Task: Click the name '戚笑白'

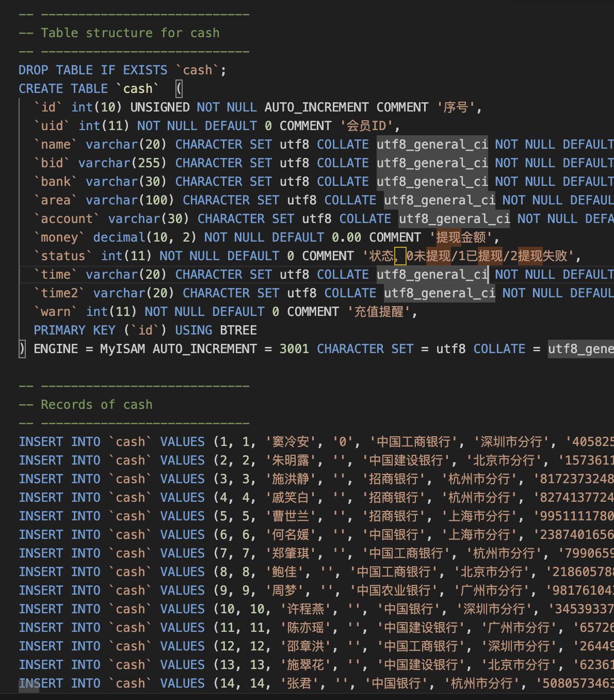Action: click(x=290, y=498)
